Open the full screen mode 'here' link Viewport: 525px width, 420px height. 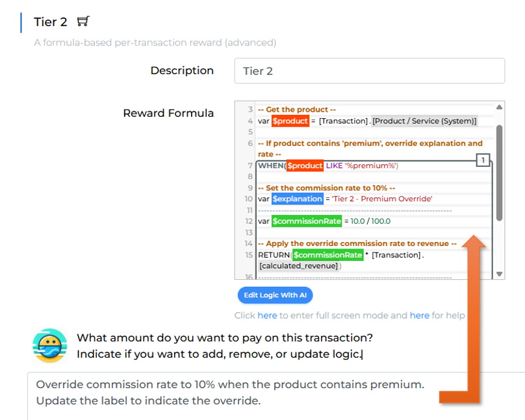coord(267,315)
